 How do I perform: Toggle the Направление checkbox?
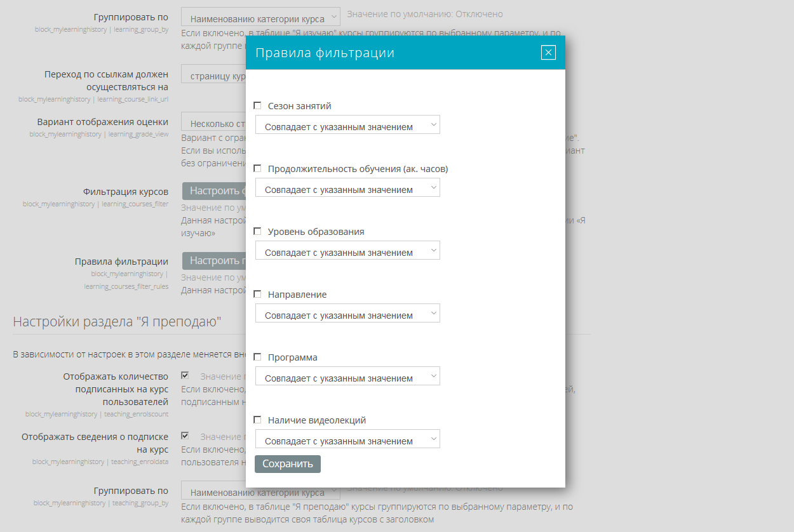pos(257,295)
